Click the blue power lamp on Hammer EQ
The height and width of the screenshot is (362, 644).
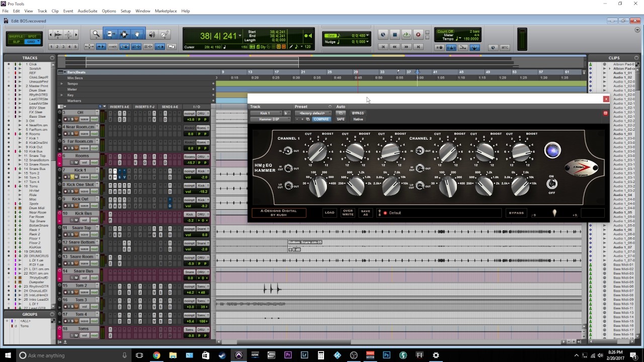(x=552, y=150)
